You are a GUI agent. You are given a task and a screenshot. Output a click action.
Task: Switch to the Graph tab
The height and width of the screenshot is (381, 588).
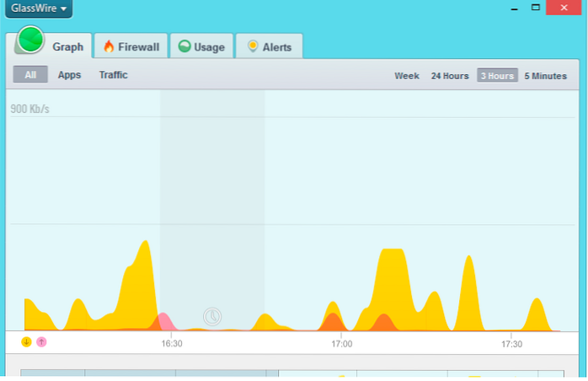coord(67,47)
